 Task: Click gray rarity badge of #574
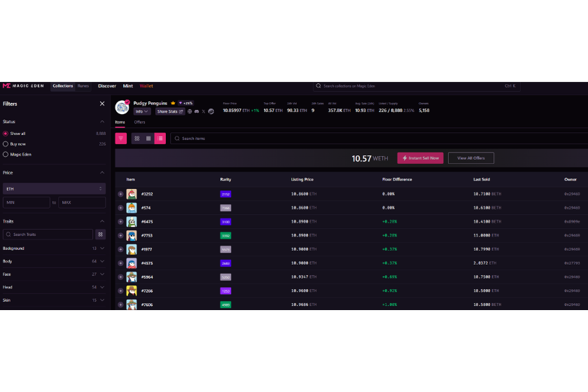[x=225, y=208]
